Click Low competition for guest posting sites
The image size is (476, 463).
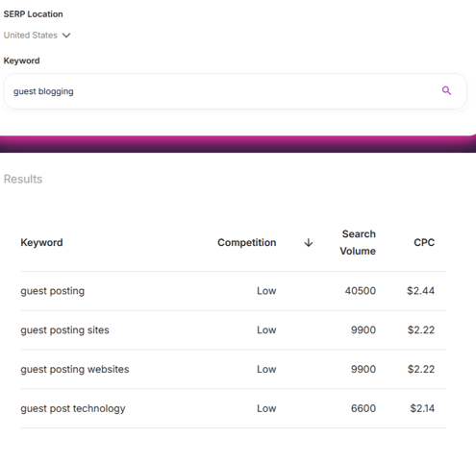point(266,329)
